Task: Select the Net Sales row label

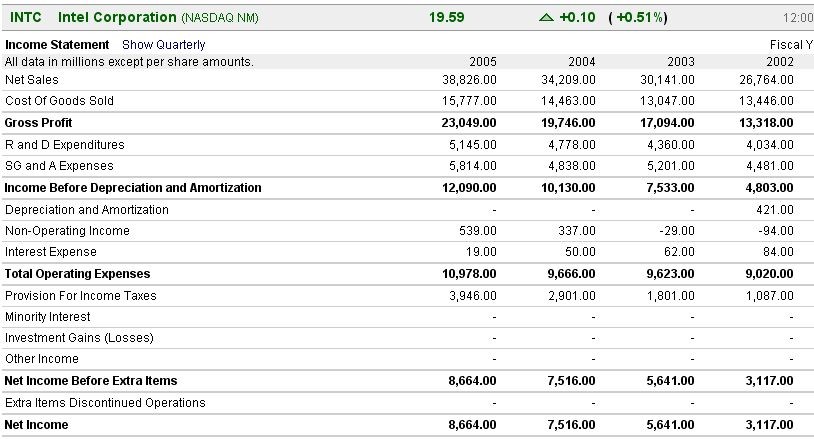Action: pos(32,80)
